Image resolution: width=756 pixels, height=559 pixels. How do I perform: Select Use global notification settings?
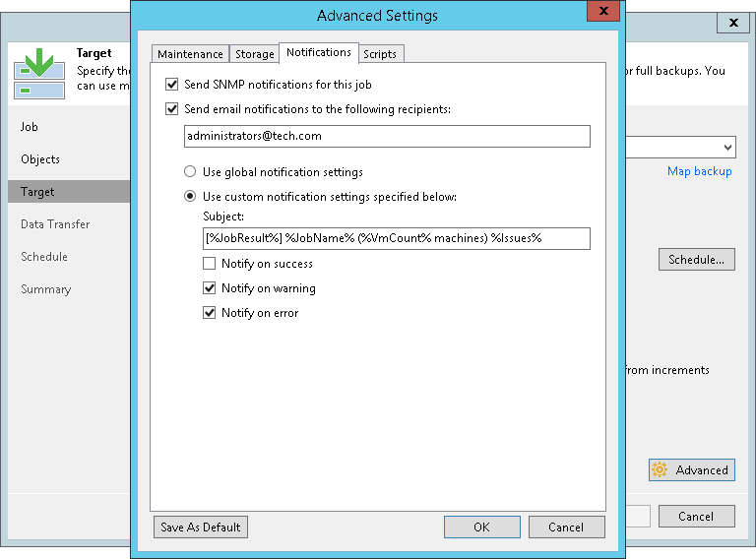pos(190,171)
